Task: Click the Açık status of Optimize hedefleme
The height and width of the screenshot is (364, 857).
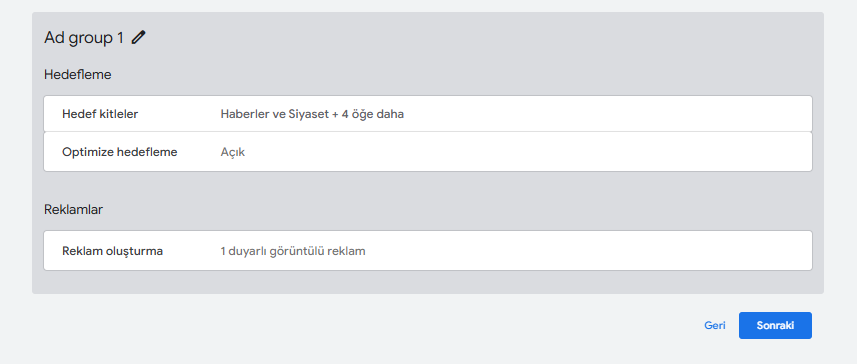Action: click(233, 152)
